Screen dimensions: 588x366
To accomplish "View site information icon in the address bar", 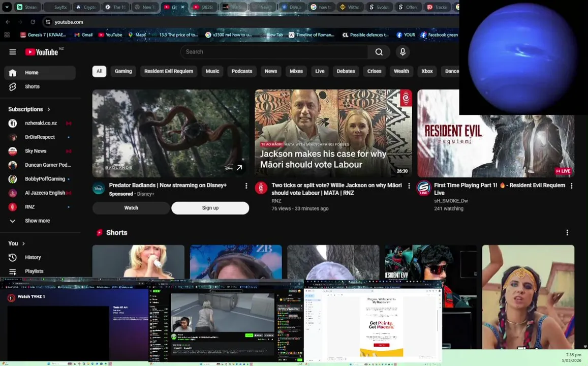I will tap(48, 22).
